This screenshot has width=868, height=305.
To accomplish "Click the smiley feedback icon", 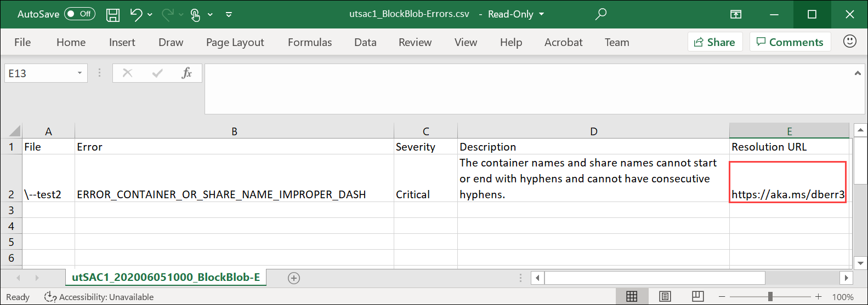I will tap(849, 42).
